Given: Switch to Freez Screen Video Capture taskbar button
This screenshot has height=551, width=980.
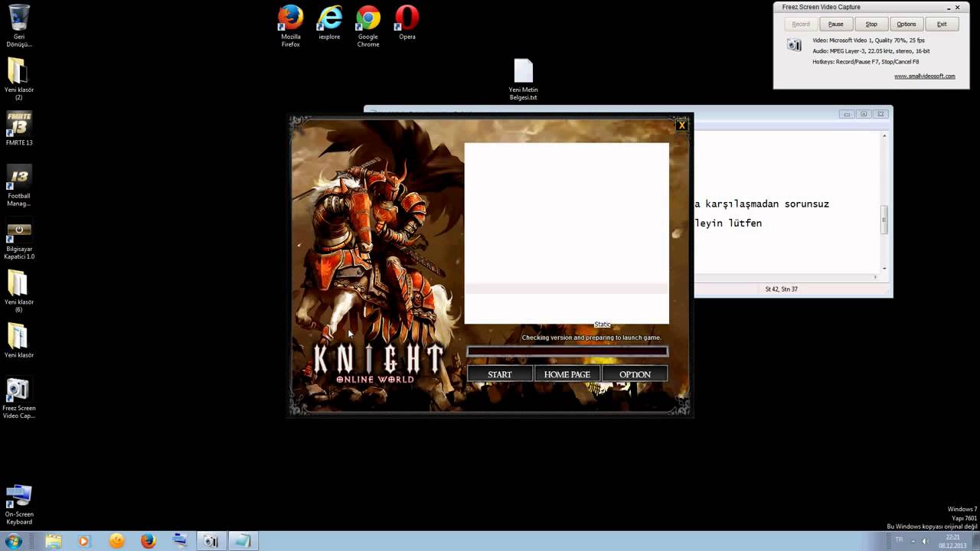Looking at the screenshot, I should coord(211,541).
